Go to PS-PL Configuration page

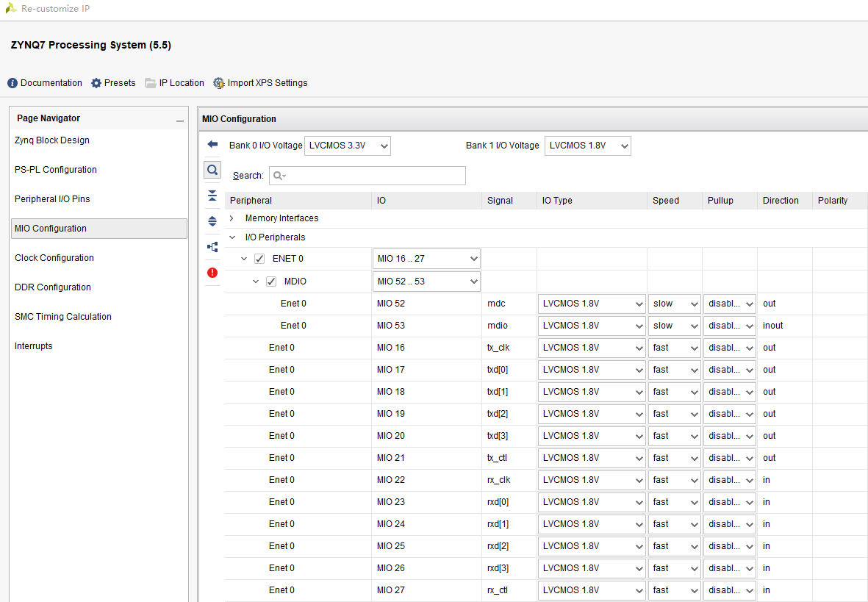click(55, 170)
